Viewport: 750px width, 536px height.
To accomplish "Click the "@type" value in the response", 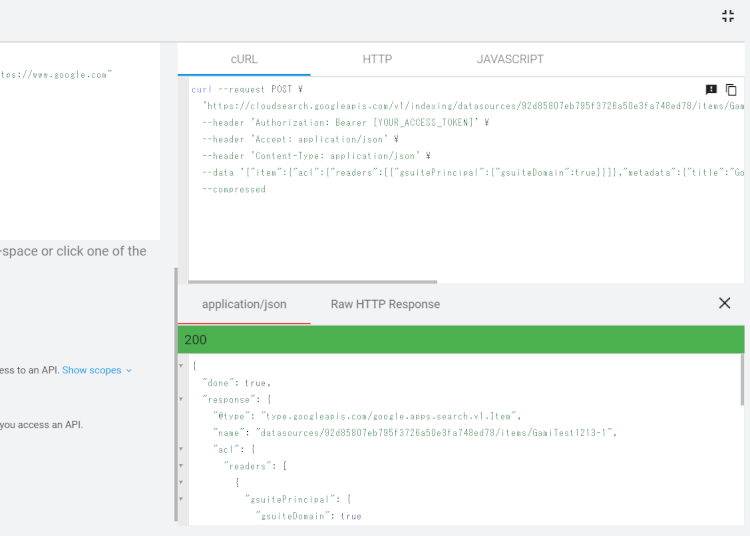I will pos(390,416).
